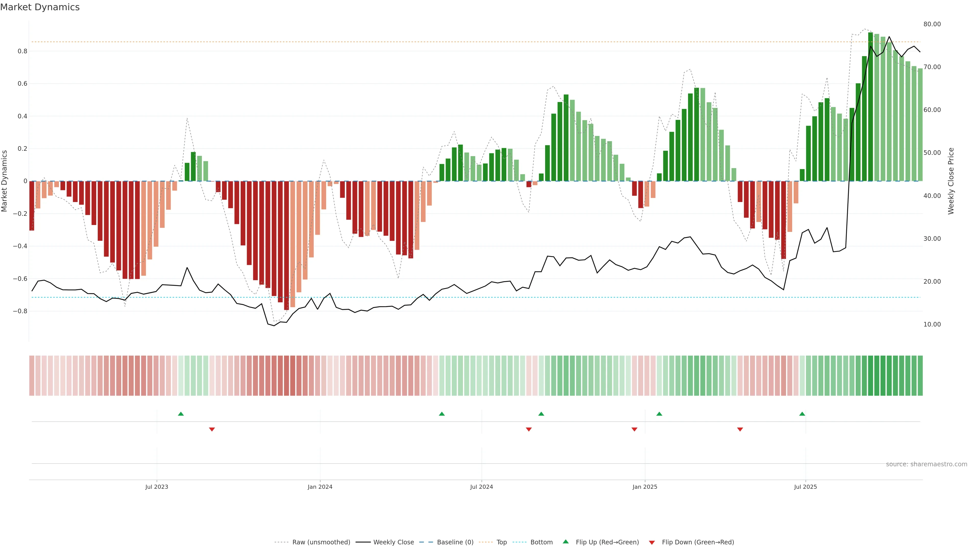The height and width of the screenshot is (551, 980).
Task: Click the Jul 2024 axis label
Action: click(x=481, y=487)
